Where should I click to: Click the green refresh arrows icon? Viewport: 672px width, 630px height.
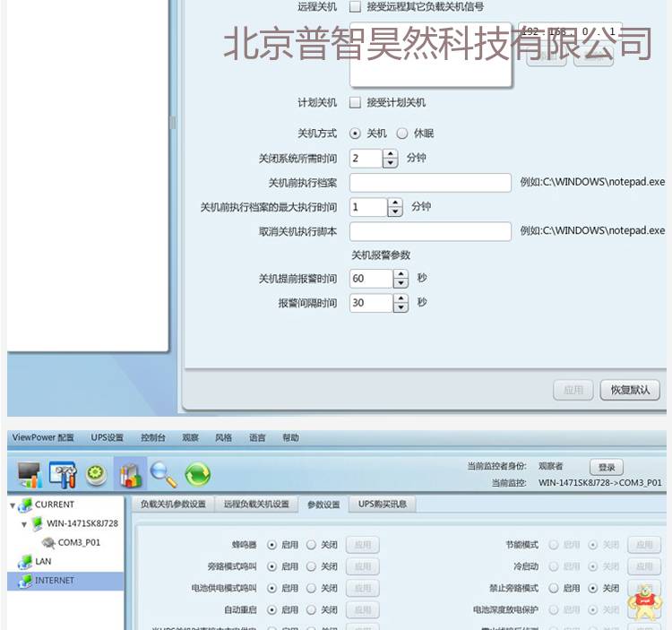(x=198, y=475)
